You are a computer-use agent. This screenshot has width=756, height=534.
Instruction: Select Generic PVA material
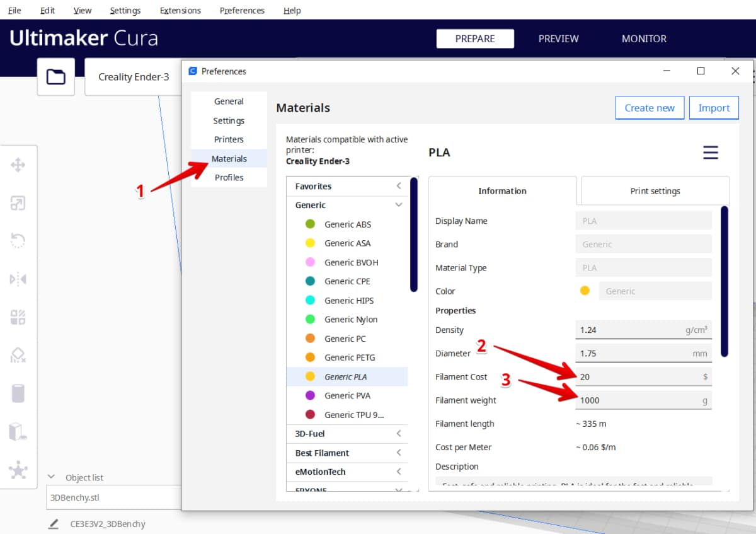tap(347, 395)
